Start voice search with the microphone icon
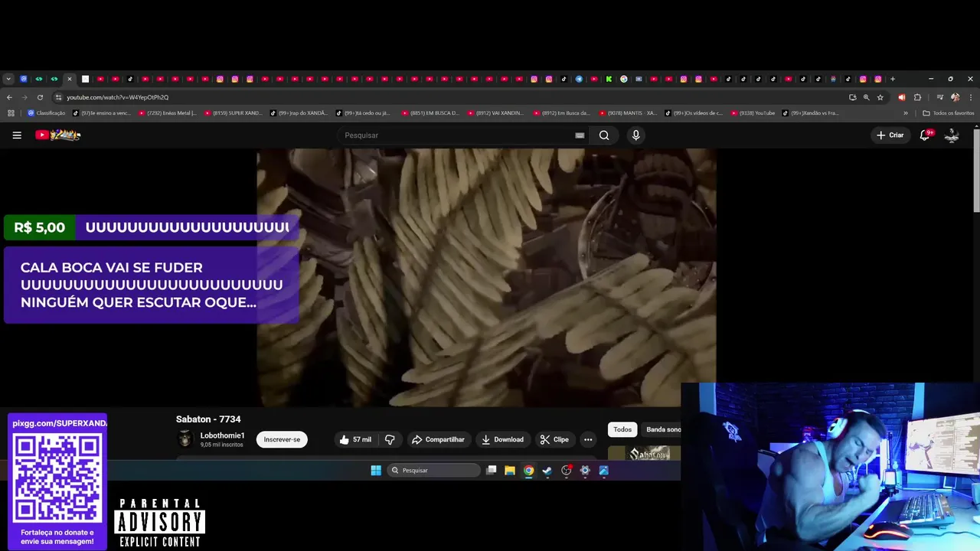 tap(635, 135)
